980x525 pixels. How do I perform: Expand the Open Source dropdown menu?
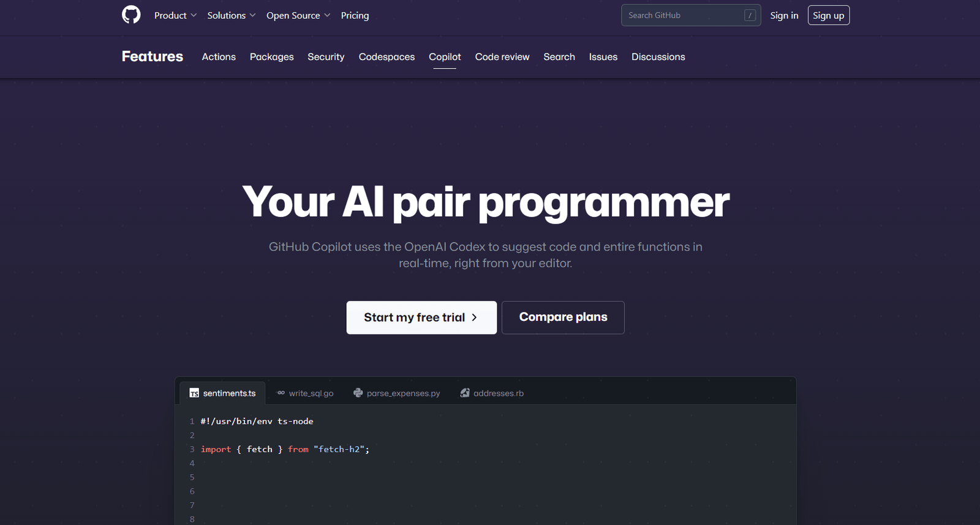[298, 15]
